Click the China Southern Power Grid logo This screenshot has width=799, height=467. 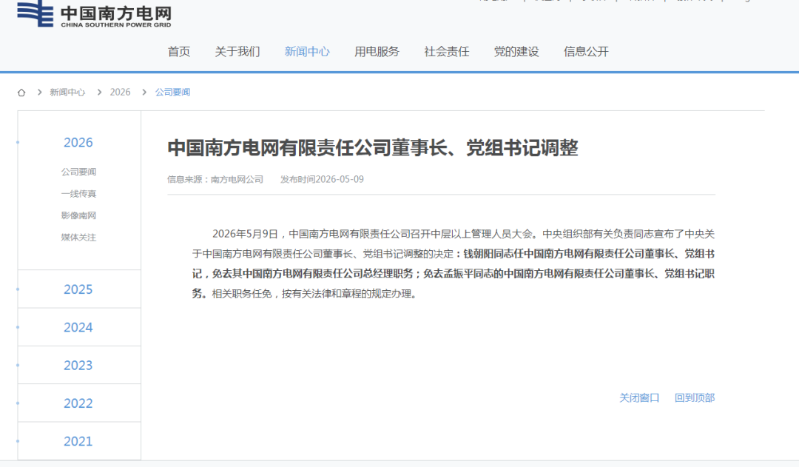(x=94, y=14)
